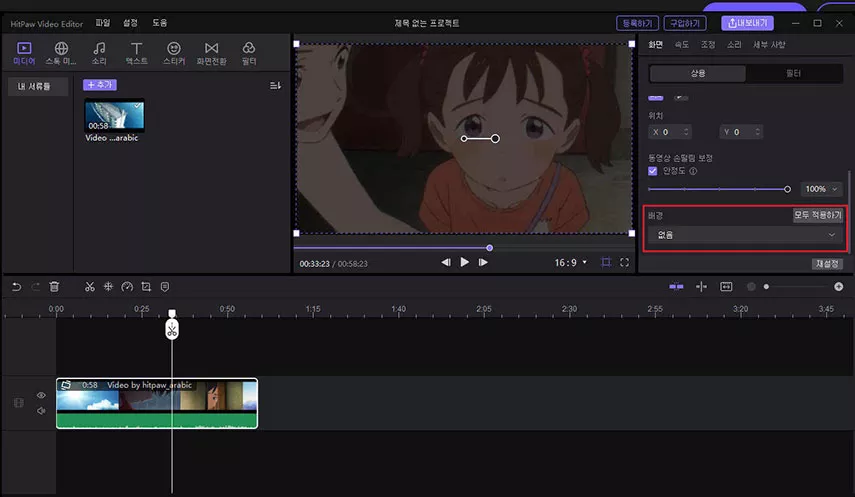
Task: Undo the last action
Action: coord(16,286)
